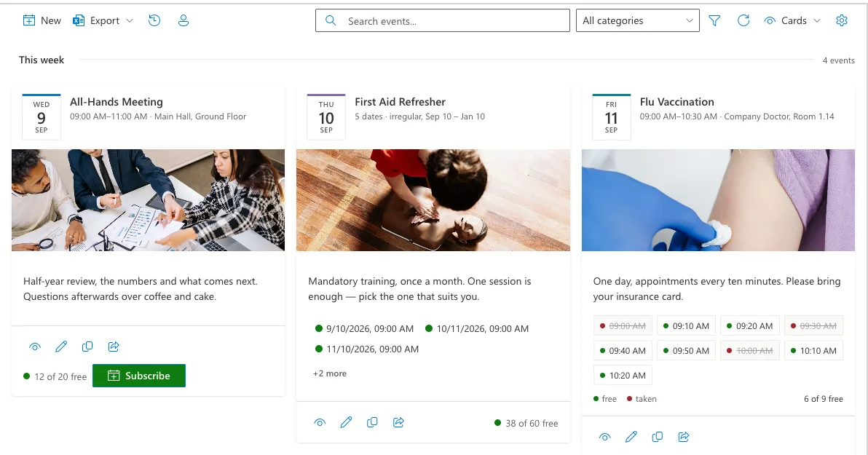868x455 pixels.
Task: Open the Export to Excel dropdown
Action: (x=103, y=20)
